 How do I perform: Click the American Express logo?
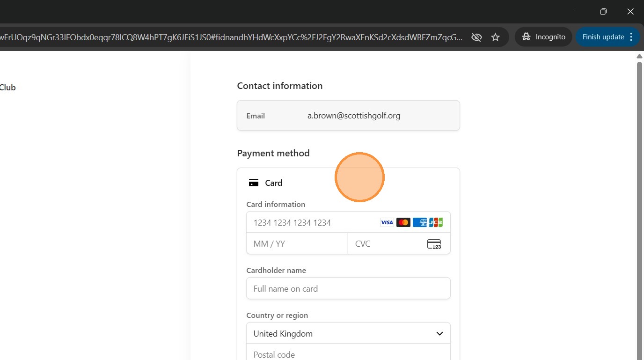tap(420, 222)
